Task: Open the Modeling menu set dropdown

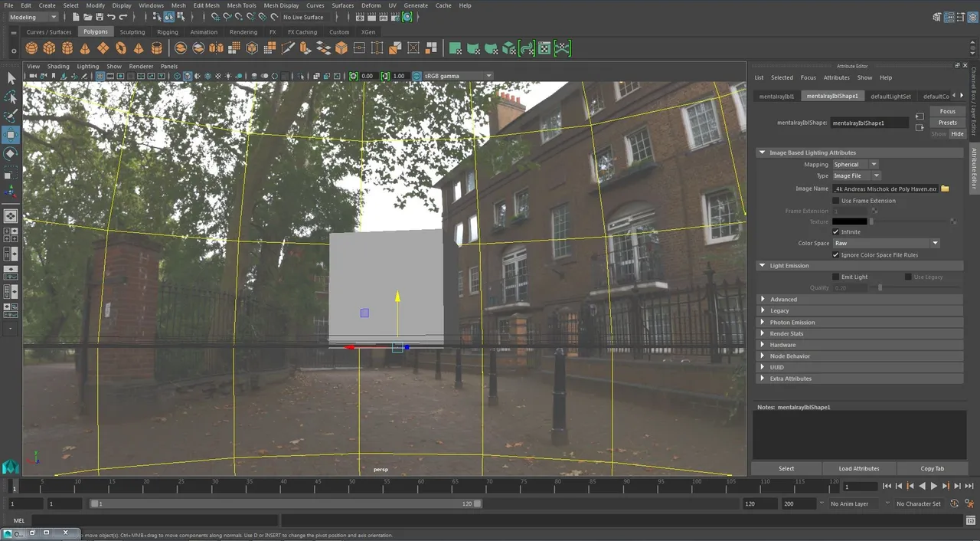Action: coord(33,17)
